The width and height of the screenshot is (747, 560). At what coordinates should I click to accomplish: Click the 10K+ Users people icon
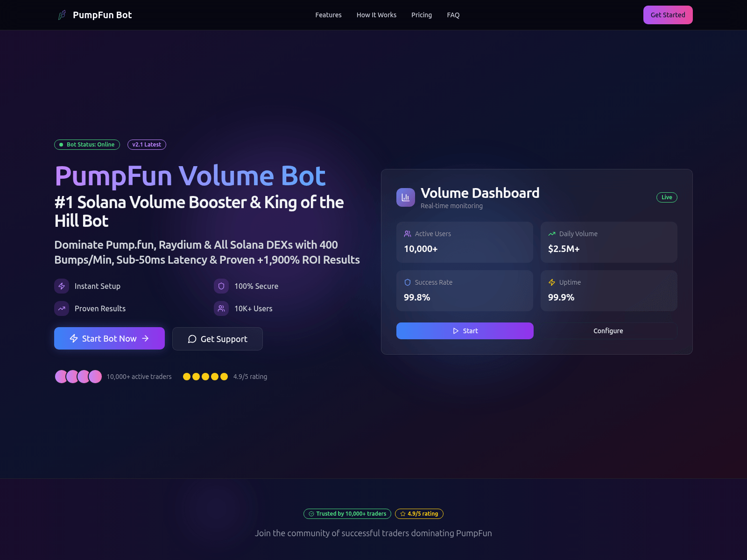[221, 308]
